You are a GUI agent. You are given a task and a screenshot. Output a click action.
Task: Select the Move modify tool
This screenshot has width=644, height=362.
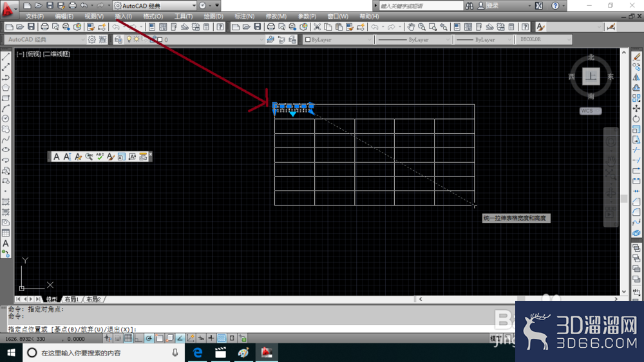click(x=636, y=108)
